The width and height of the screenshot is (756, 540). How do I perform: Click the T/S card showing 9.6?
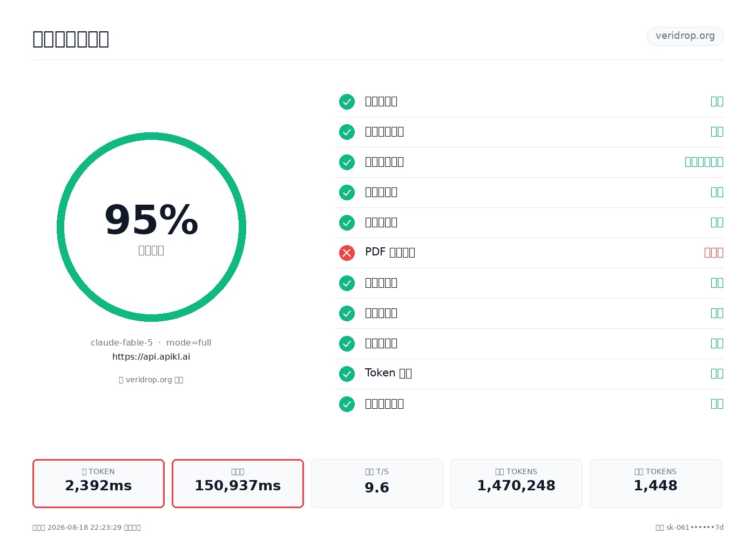377,483
